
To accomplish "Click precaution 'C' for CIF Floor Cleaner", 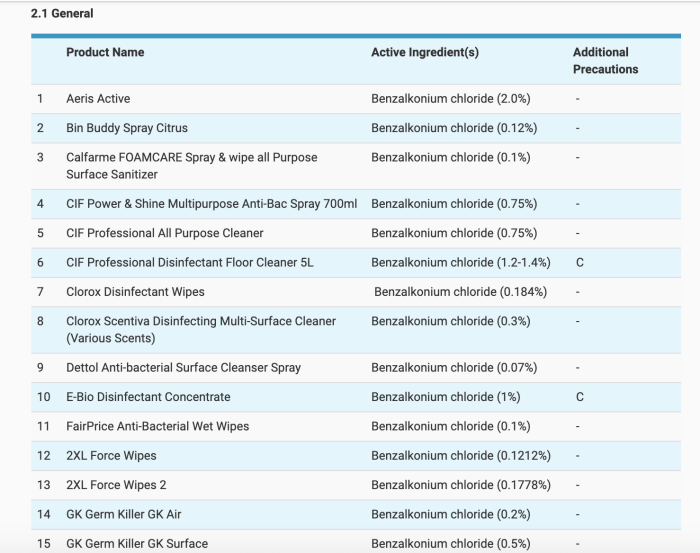I will pyautogui.click(x=579, y=263).
